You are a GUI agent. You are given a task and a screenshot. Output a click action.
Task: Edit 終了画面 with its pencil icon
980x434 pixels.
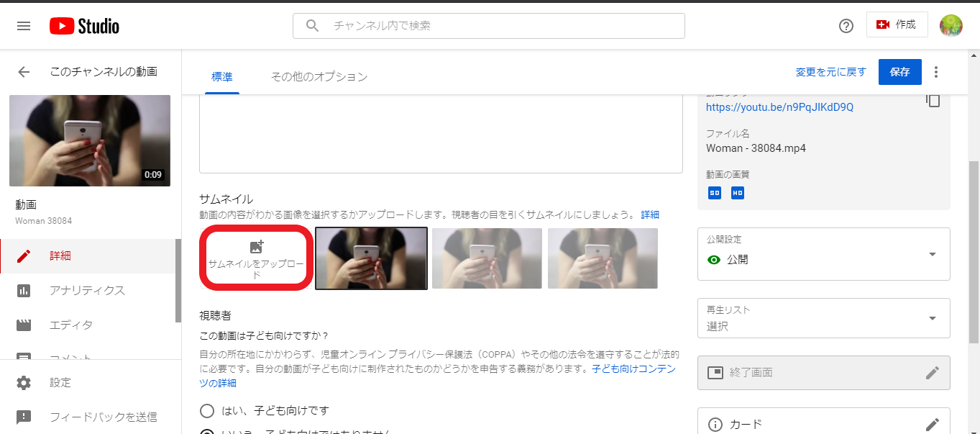(932, 373)
